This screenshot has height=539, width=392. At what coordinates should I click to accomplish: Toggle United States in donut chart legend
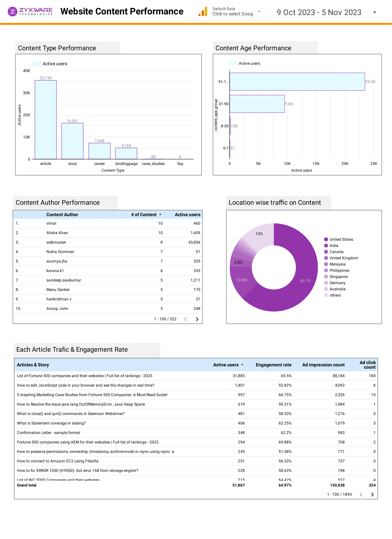tap(341, 239)
